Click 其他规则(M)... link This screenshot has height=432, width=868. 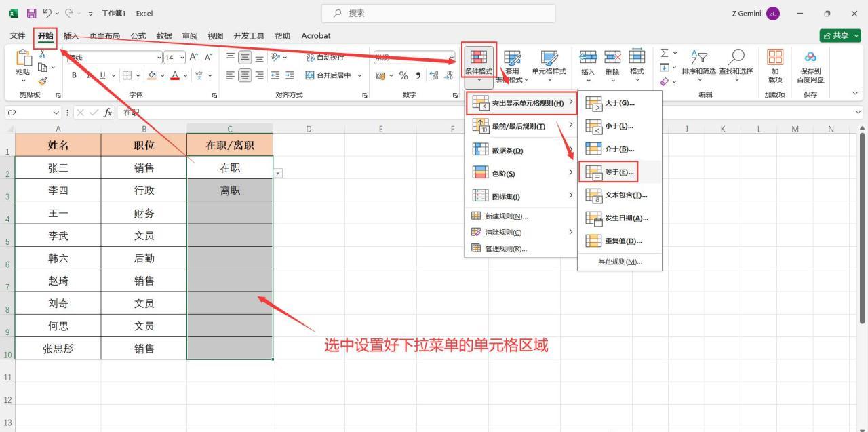click(619, 262)
